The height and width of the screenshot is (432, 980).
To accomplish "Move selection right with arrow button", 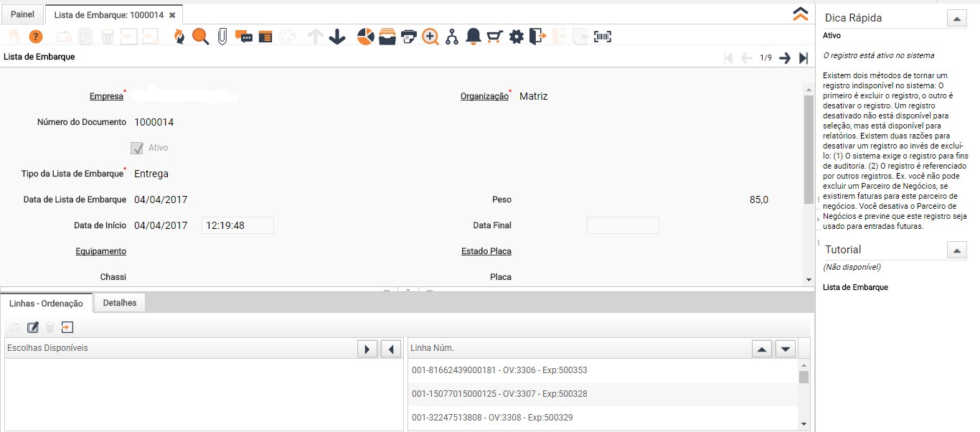I will click(367, 349).
